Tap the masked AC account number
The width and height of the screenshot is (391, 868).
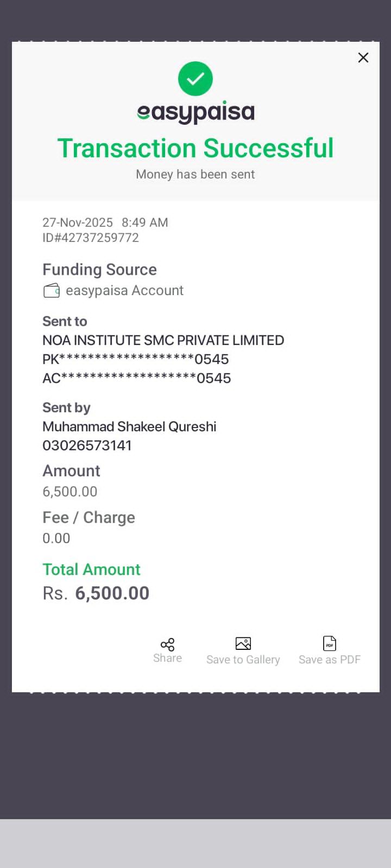pyautogui.click(x=136, y=378)
